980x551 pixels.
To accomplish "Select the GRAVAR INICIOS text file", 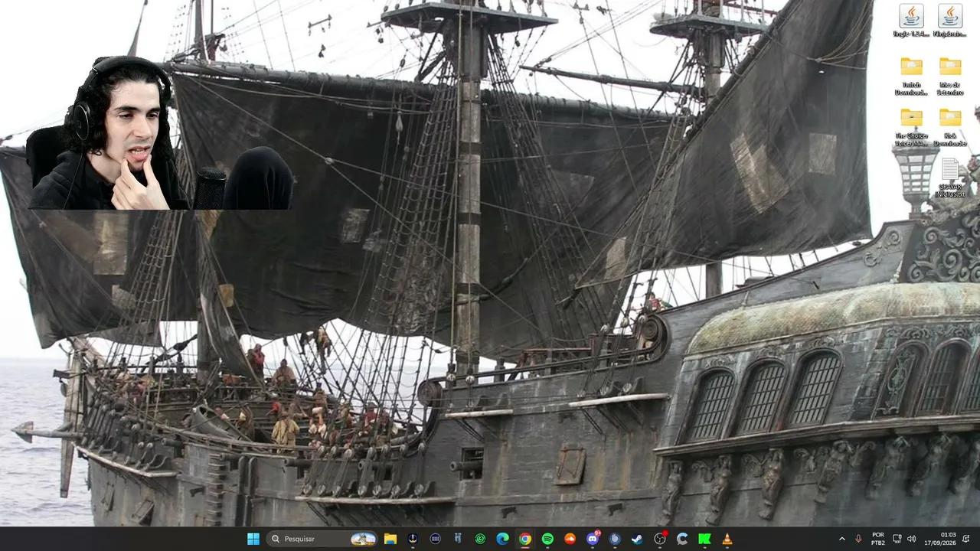I will tap(950, 178).
